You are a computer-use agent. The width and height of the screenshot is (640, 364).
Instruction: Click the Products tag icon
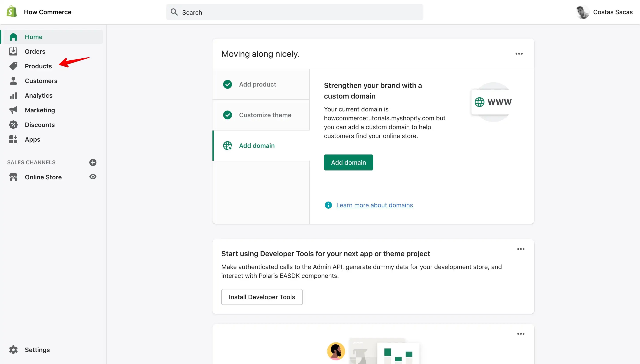[13, 66]
